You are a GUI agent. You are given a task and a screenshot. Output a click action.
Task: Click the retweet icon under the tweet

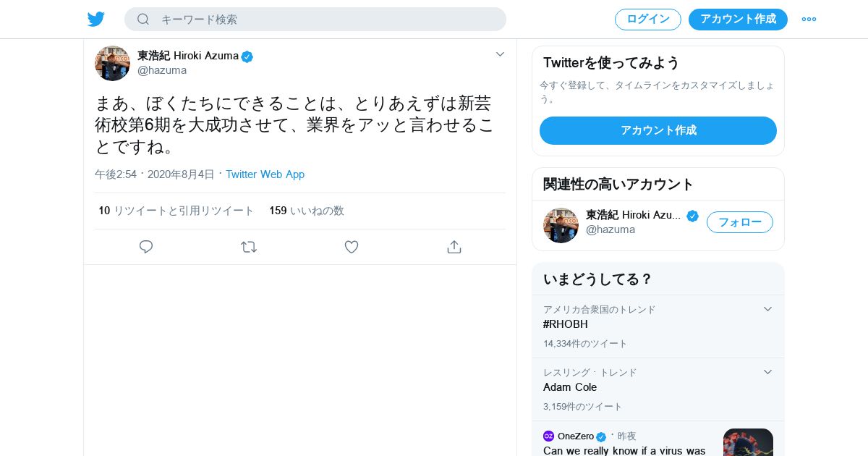point(249,247)
